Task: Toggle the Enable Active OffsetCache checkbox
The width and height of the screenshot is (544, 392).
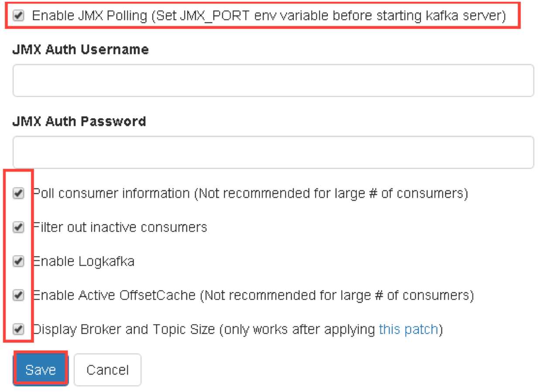Action: point(18,296)
